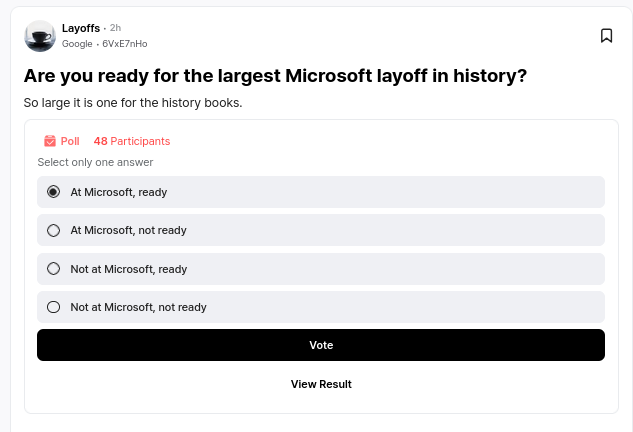Click the red Poll label
633x432 pixels.
coord(70,141)
